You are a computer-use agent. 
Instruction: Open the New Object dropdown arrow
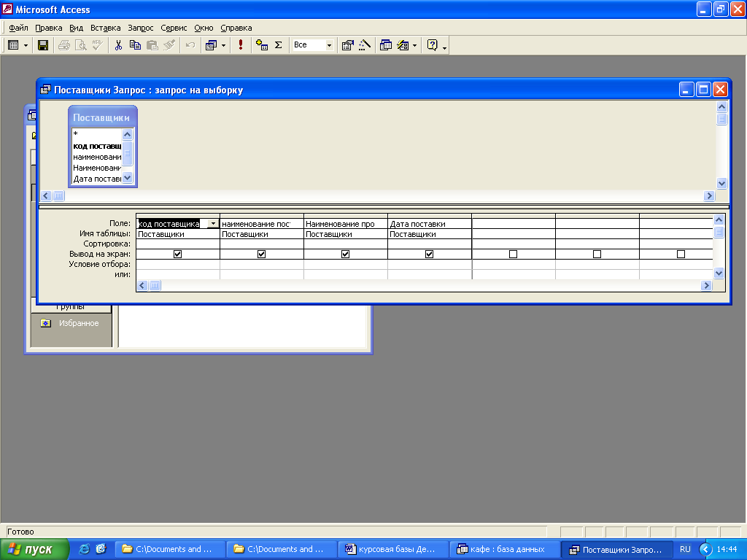(x=414, y=45)
